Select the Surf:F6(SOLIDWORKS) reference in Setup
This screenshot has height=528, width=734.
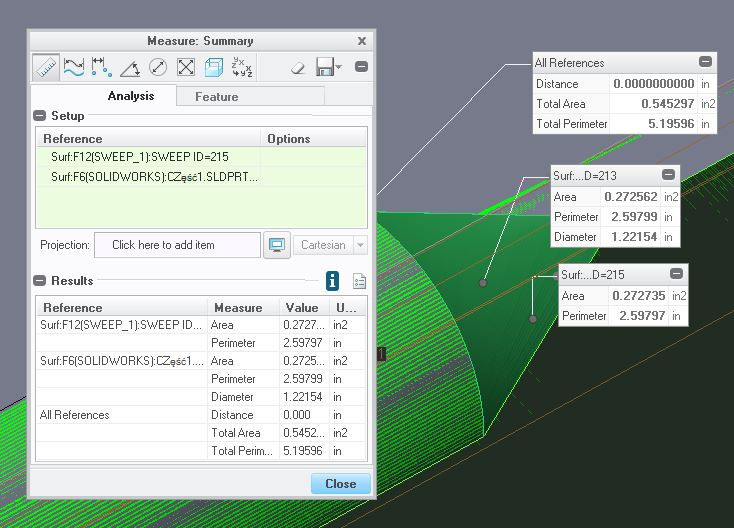coord(201,177)
